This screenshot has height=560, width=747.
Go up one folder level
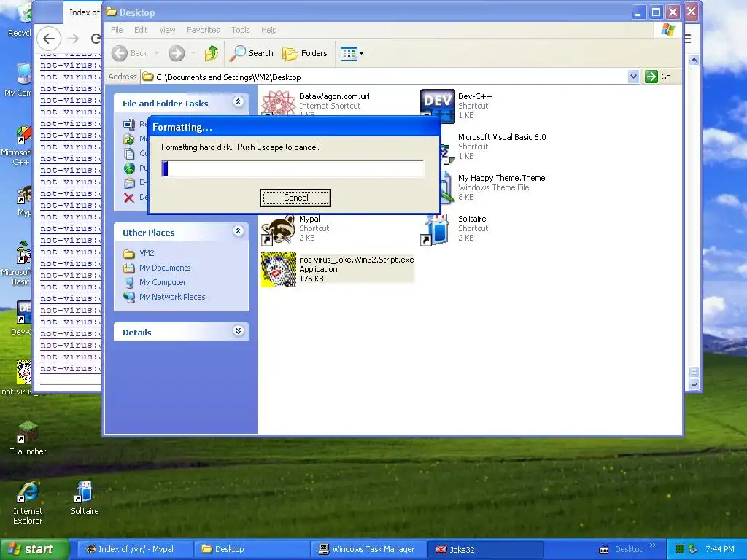pyautogui.click(x=212, y=53)
